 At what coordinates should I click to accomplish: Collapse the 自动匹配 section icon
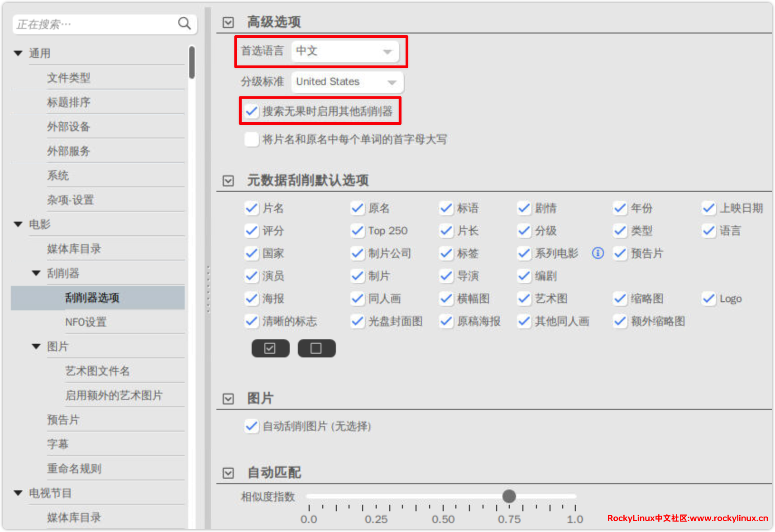(x=228, y=473)
